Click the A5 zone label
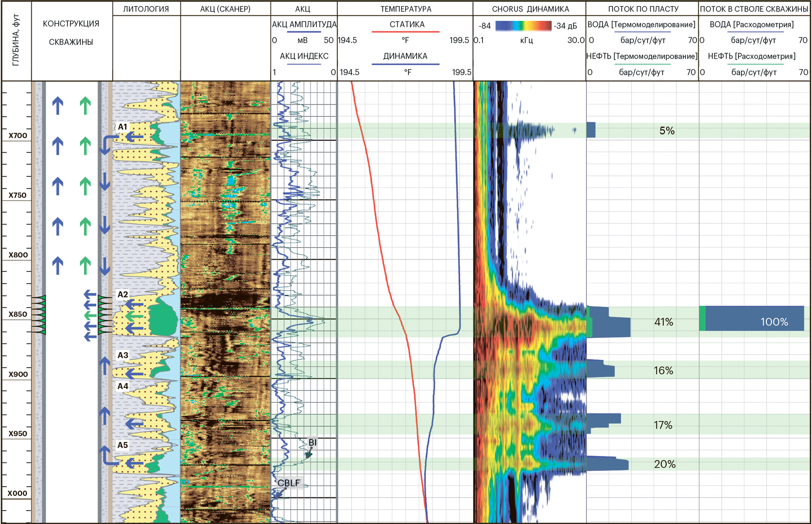 [x=123, y=445]
